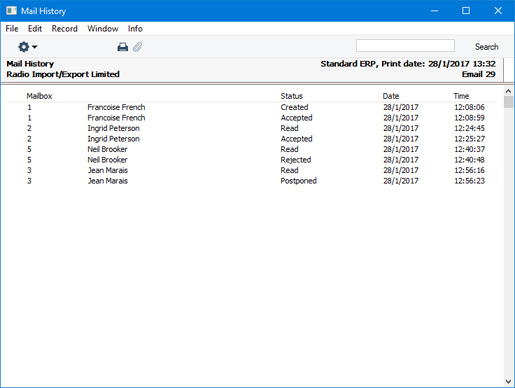This screenshot has width=515, height=388.
Task: Select Neil Brooker in the 12:40:37 row
Action: (x=107, y=149)
